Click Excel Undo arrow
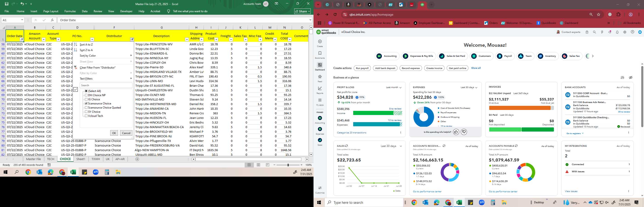Viewport: 644px width, 207px height. 22,4
